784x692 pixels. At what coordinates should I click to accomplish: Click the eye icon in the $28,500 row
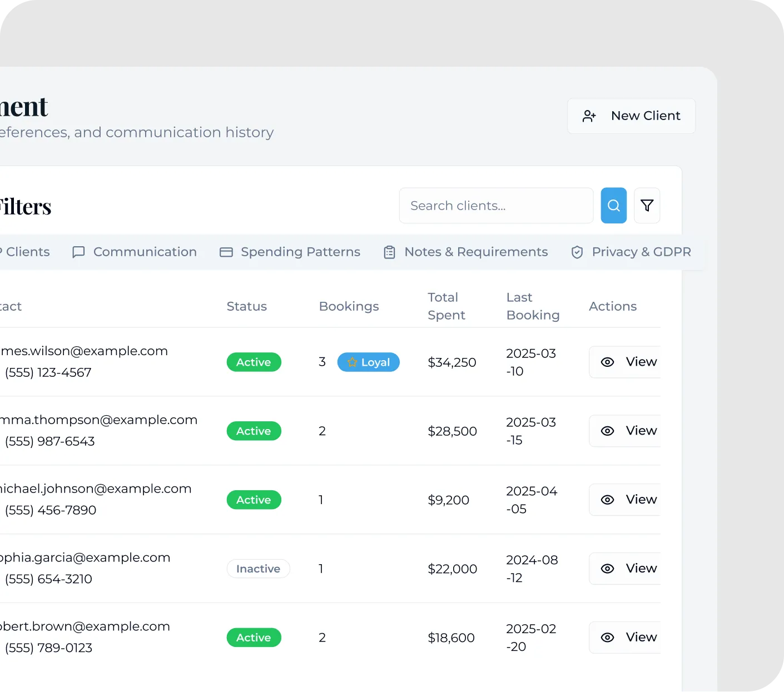point(608,431)
